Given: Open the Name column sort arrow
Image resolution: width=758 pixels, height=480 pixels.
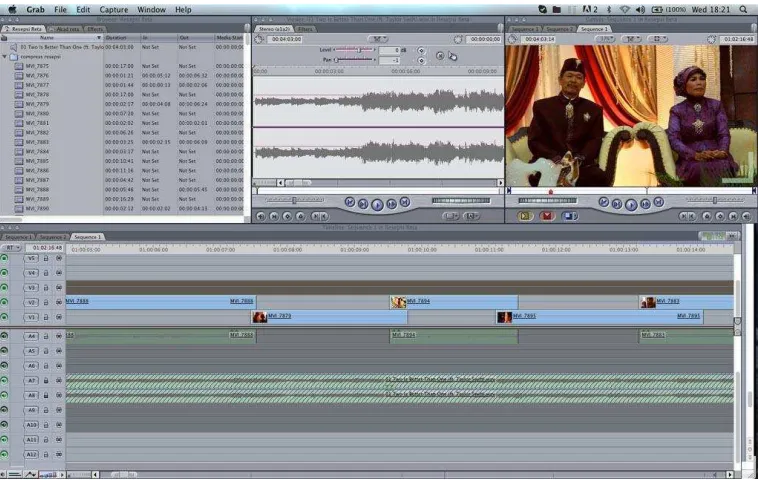Looking at the screenshot, I should 99,38.
